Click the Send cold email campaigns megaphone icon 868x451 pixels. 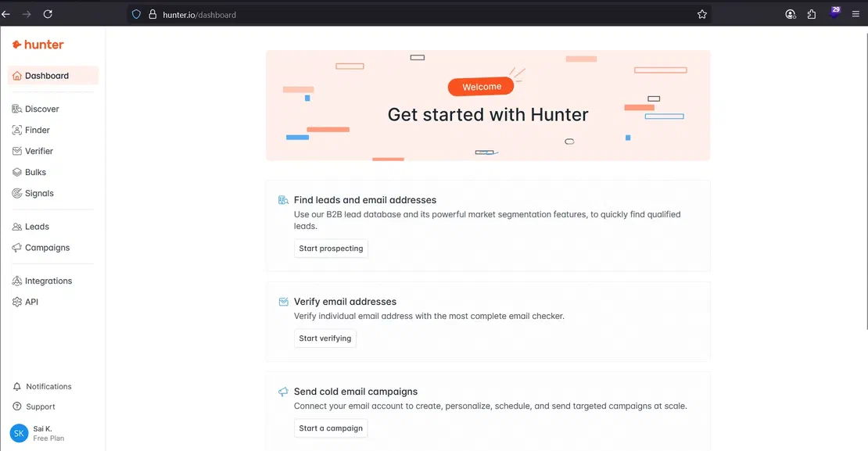283,392
